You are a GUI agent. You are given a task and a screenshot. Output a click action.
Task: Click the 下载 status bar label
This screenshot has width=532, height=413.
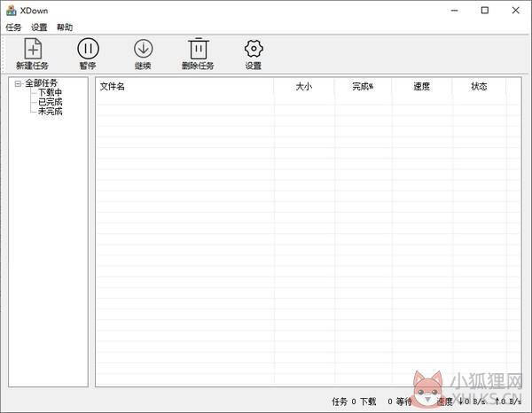pos(368,401)
